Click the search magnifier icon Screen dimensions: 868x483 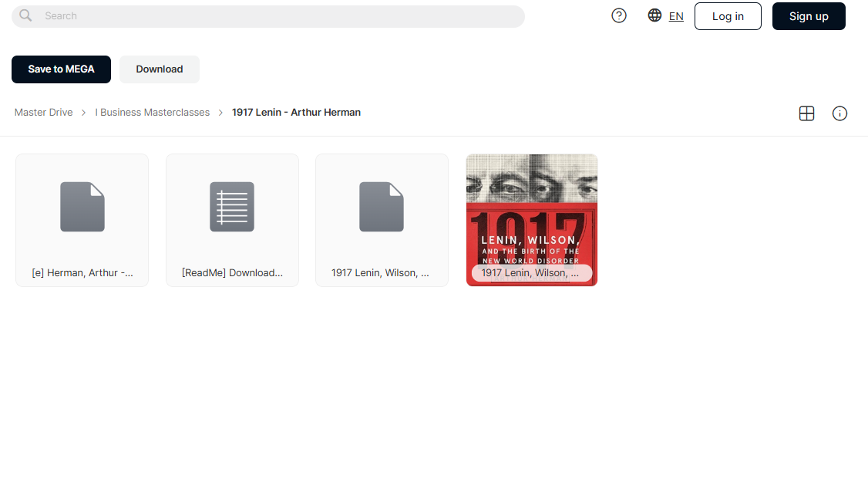[x=25, y=15]
